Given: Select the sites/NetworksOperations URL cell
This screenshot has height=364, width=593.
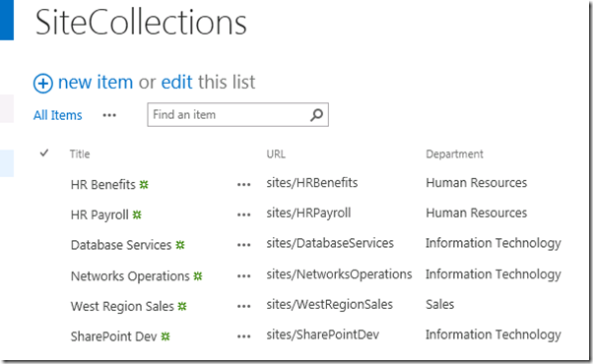Looking at the screenshot, I should pyautogui.click(x=339, y=274).
